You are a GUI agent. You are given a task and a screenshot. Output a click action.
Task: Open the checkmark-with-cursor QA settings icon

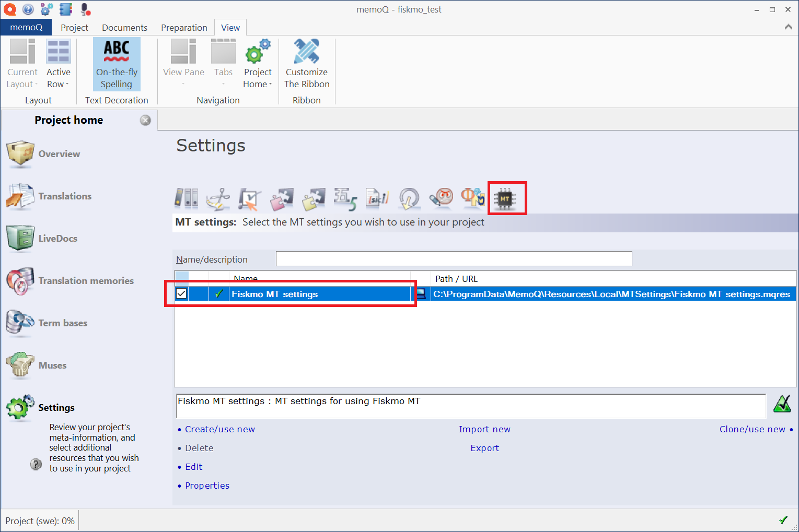click(x=250, y=199)
